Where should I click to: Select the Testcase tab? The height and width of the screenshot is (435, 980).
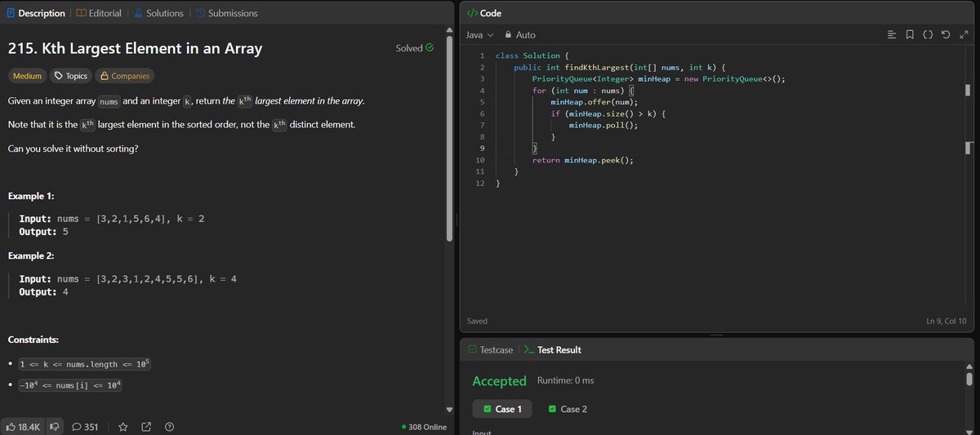[491, 349]
